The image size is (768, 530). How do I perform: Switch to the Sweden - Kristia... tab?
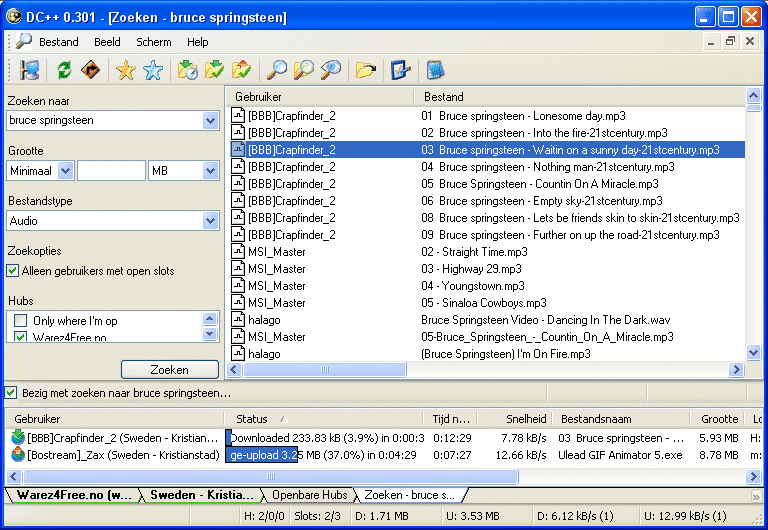(201, 495)
